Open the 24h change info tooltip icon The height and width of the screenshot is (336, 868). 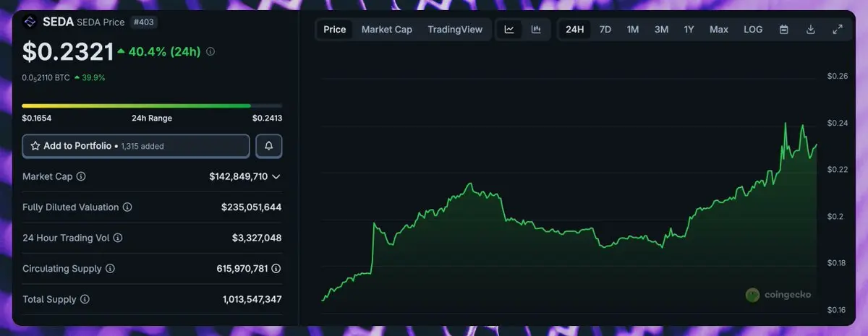[x=210, y=52]
